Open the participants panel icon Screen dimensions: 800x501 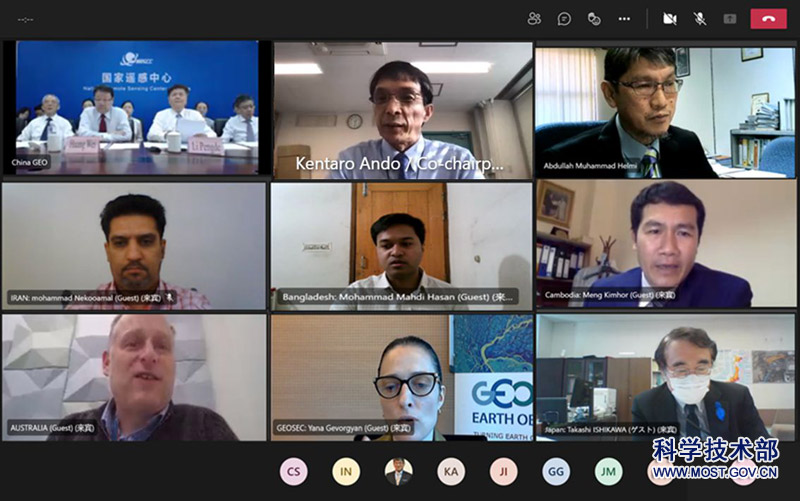point(534,19)
